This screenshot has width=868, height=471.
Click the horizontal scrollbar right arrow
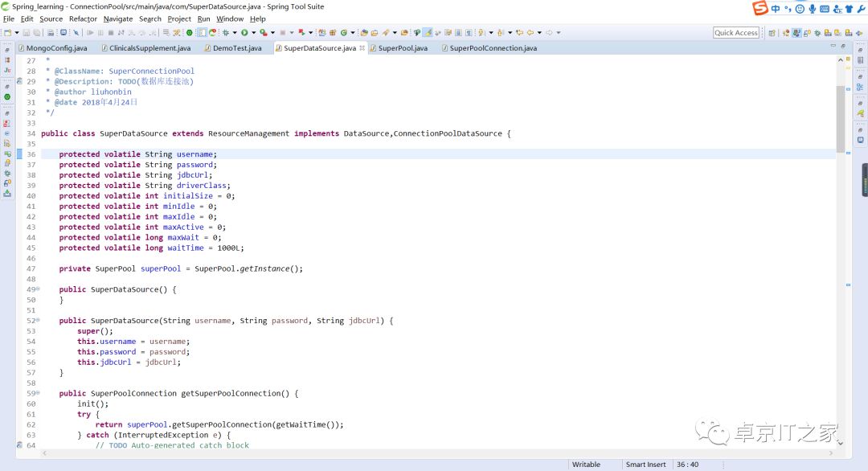click(x=830, y=453)
